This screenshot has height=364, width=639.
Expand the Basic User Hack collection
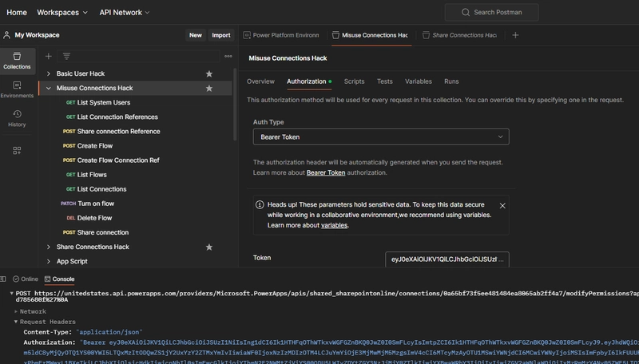click(49, 73)
